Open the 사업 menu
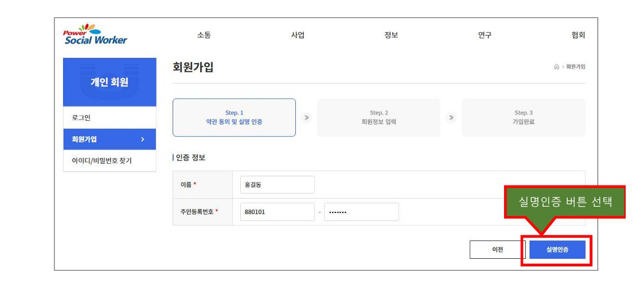The height and width of the screenshot is (288, 644). click(x=298, y=35)
